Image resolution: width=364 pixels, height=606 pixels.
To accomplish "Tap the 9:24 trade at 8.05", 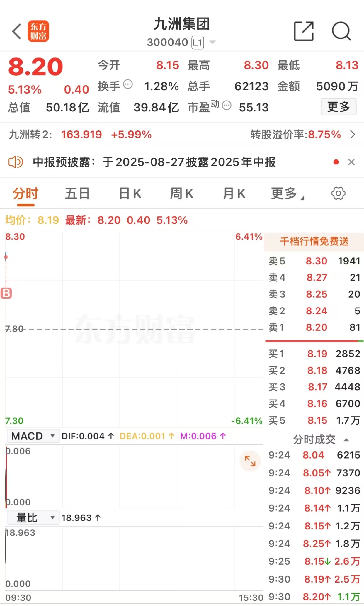I will [314, 473].
